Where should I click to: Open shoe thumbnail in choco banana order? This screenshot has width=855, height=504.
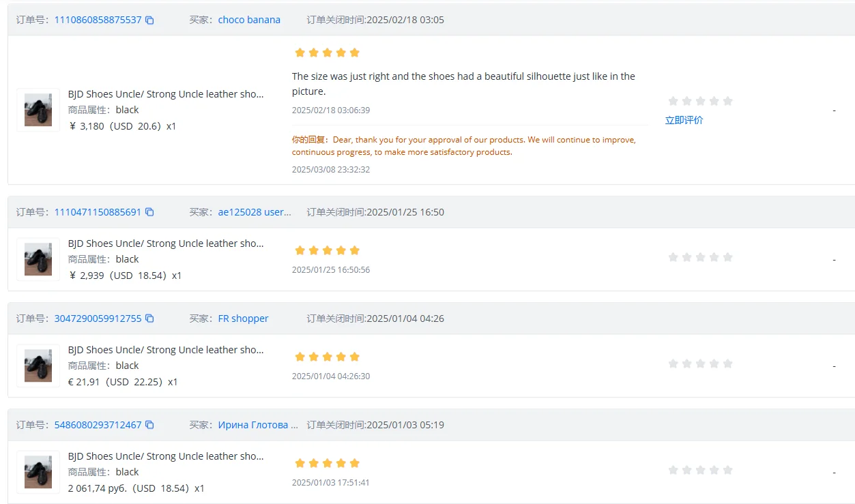[x=38, y=110]
